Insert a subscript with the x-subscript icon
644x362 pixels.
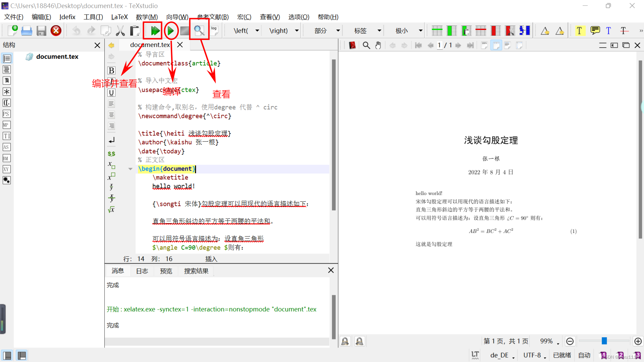(111, 165)
